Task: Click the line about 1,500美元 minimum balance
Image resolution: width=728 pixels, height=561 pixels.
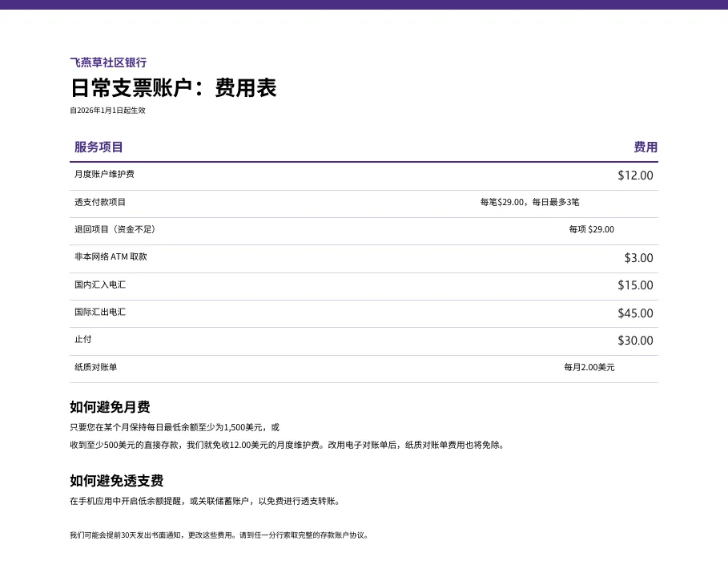Action: (x=175, y=427)
